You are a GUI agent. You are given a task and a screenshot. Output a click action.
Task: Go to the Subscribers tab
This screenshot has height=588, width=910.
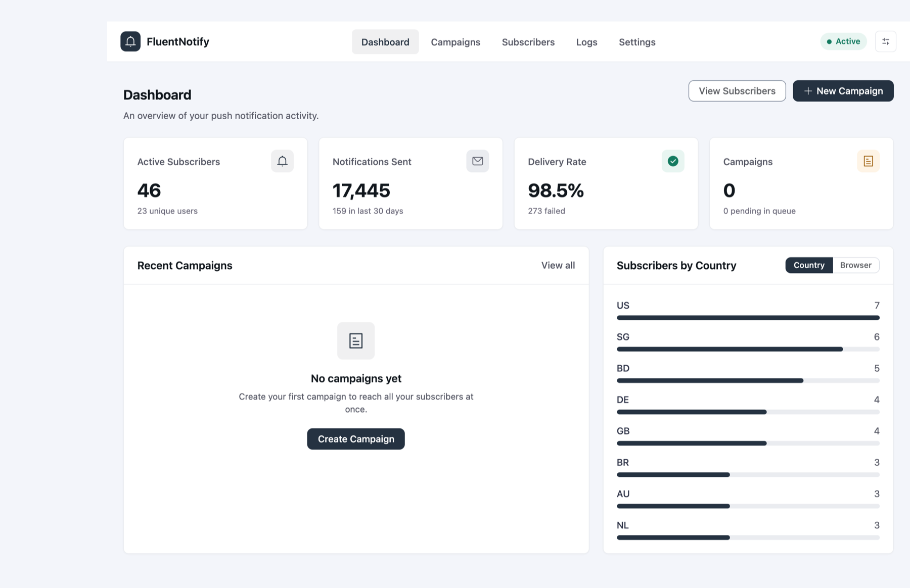tap(528, 42)
